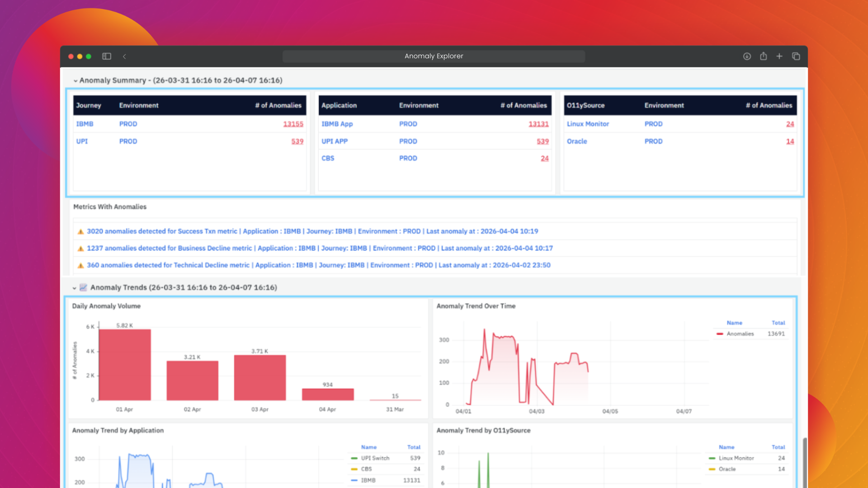Viewport: 868px width, 488px height.
Task: Add a new tab with plus icon
Action: pos(779,56)
